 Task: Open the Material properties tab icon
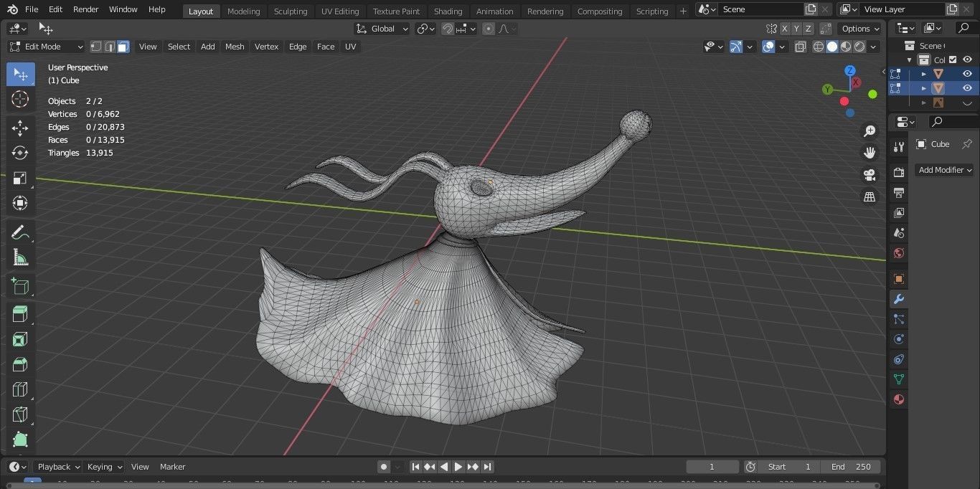point(899,399)
